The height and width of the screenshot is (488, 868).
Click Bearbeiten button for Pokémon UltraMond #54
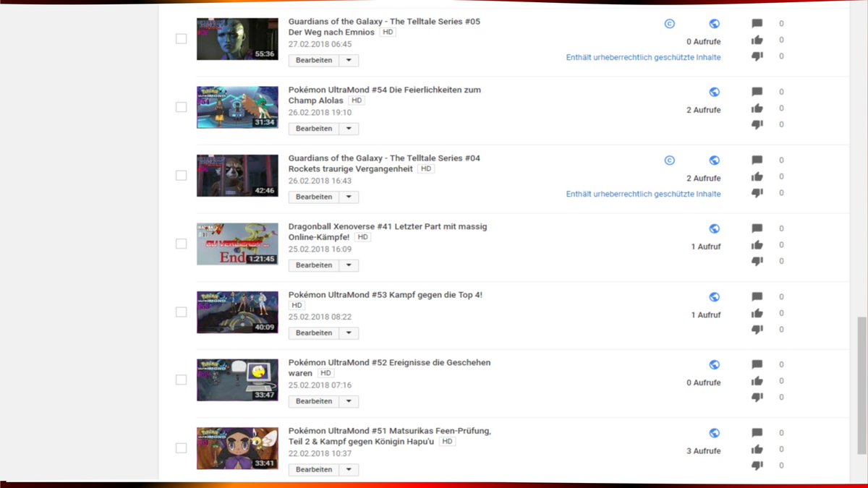coord(314,129)
